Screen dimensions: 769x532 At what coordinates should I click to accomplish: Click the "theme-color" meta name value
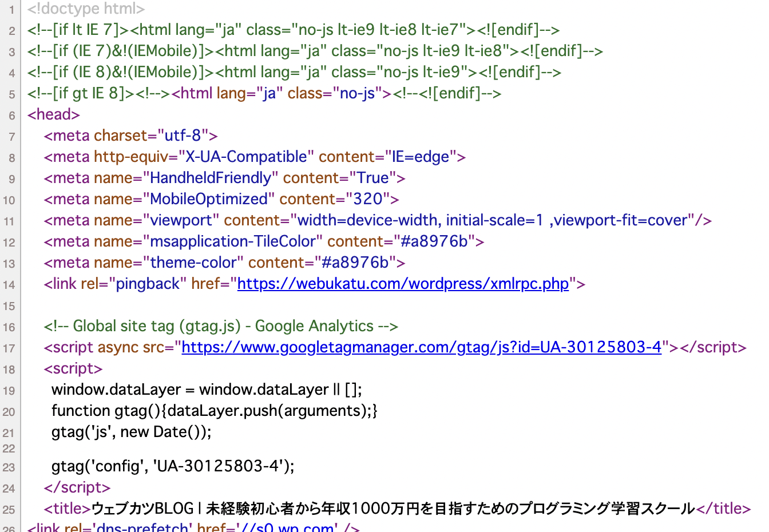click(x=193, y=263)
